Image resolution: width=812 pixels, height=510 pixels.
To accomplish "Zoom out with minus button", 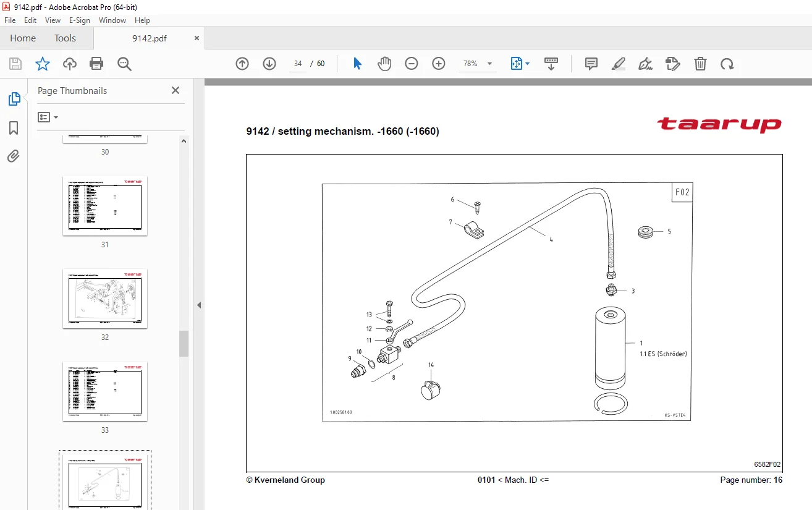I will pos(412,64).
